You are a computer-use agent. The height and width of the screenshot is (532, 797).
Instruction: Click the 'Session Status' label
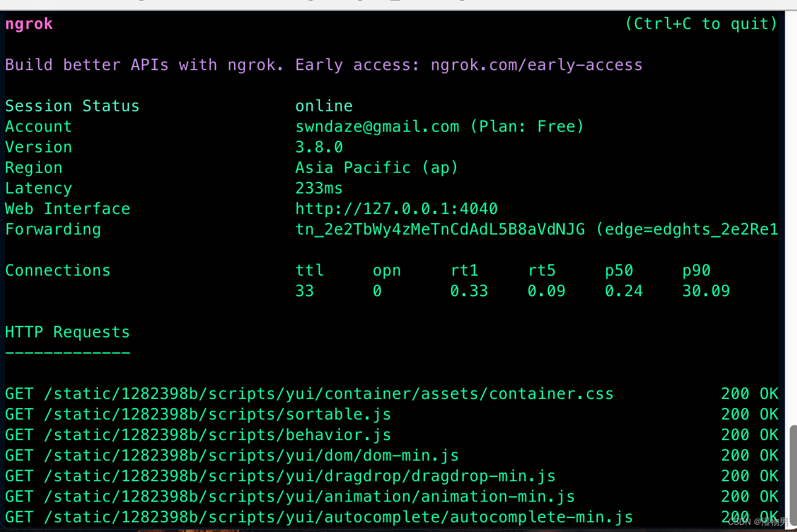click(x=73, y=106)
